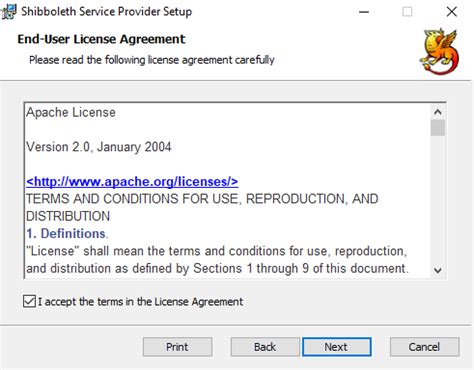Open the apache.org/licenses hyperlink
This screenshot has width=474, height=370.
[132, 182]
